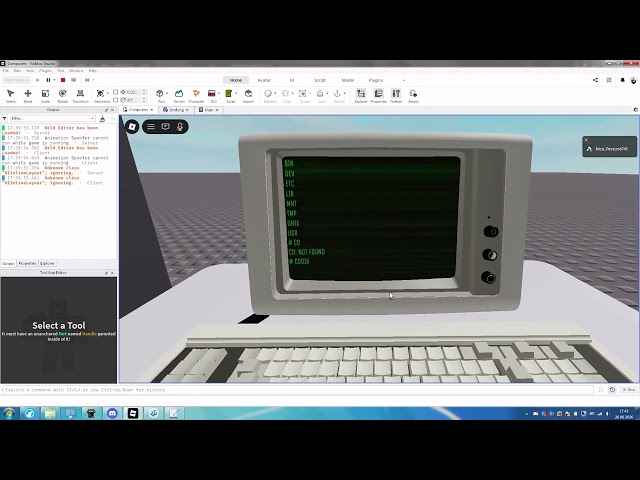The image size is (640, 480).
Task: Activate the Move tool
Action: (28, 96)
